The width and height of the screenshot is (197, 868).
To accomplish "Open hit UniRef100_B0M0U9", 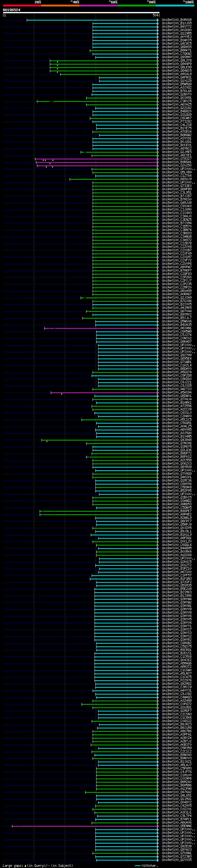I will coord(177,20).
